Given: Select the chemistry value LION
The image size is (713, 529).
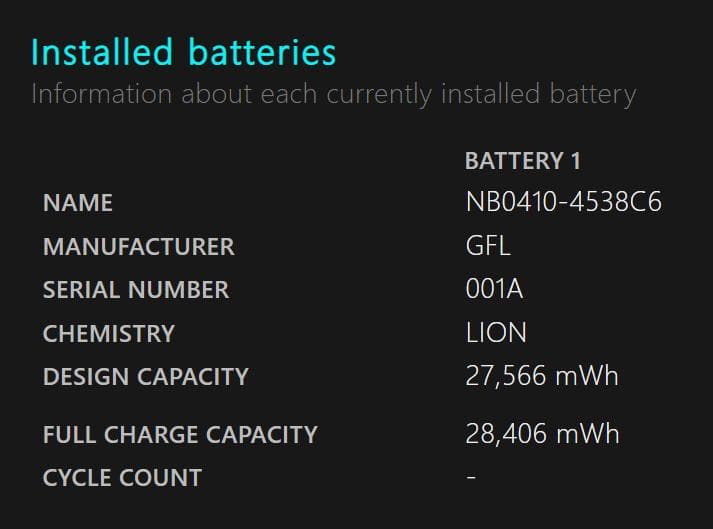Looking at the screenshot, I should click(x=496, y=334).
